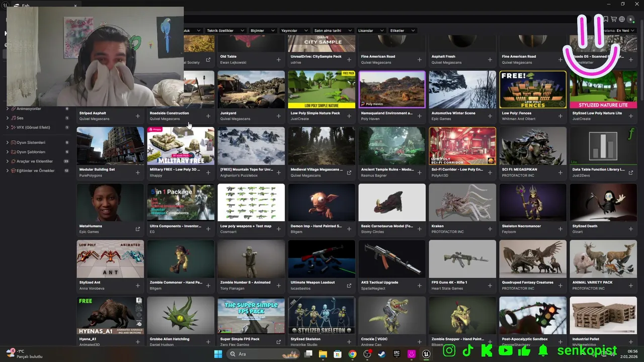Open the language globe icon
This screenshot has width=644, height=362.
(x=622, y=19)
